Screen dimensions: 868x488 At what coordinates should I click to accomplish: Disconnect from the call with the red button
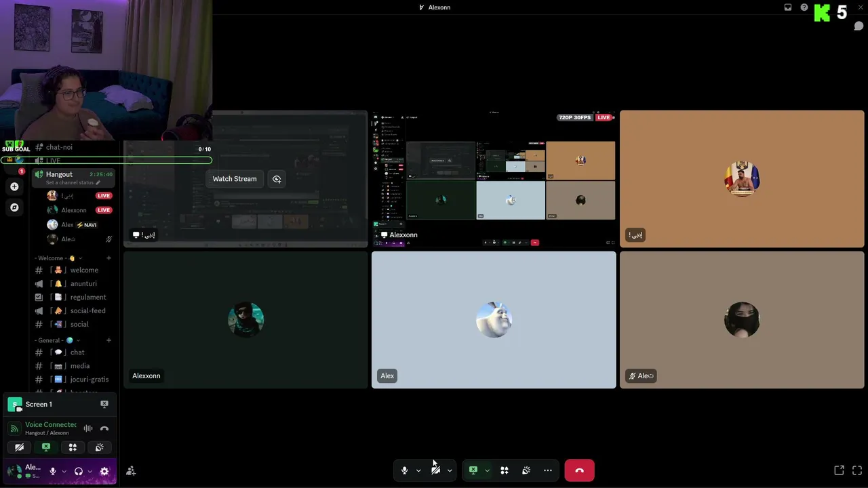click(579, 470)
